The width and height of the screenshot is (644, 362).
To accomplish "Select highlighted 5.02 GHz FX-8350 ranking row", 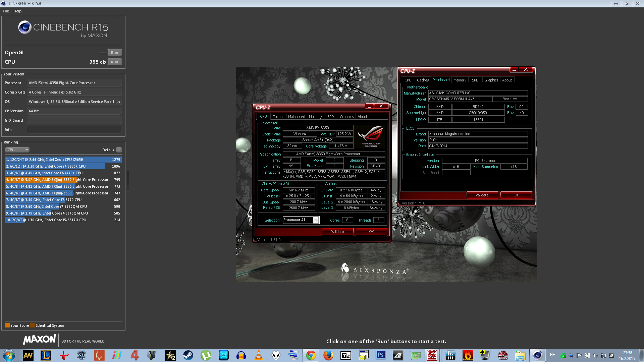I will tap(63, 180).
